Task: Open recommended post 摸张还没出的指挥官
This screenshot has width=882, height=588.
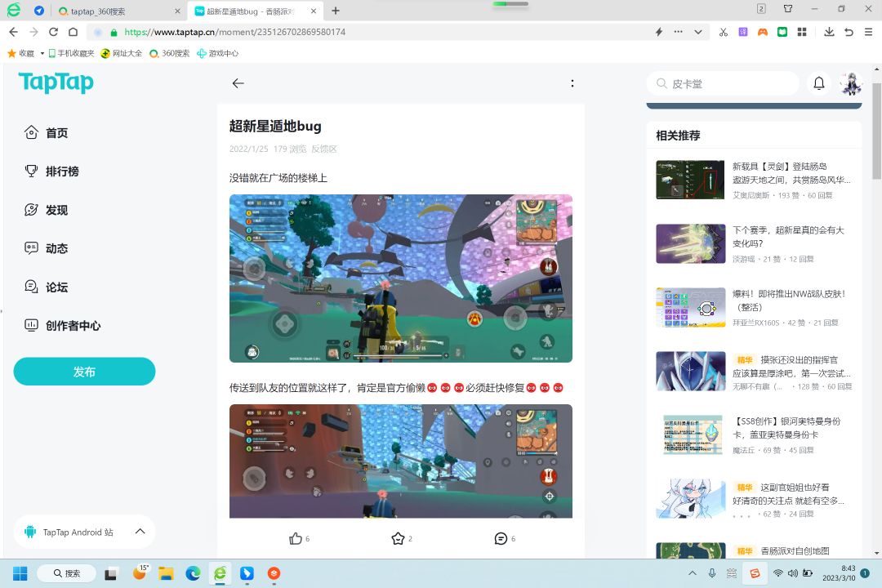Action: tap(791, 367)
